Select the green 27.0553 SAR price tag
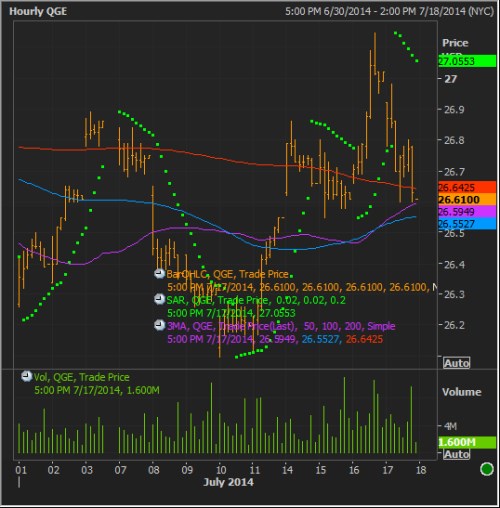The width and height of the screenshot is (500, 508). pyautogui.click(x=467, y=61)
